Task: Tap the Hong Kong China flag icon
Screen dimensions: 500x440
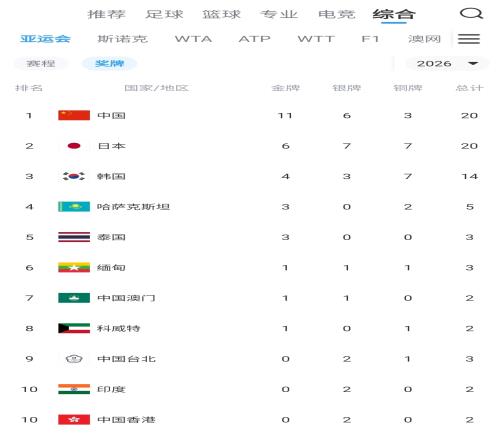Action: coord(74,420)
